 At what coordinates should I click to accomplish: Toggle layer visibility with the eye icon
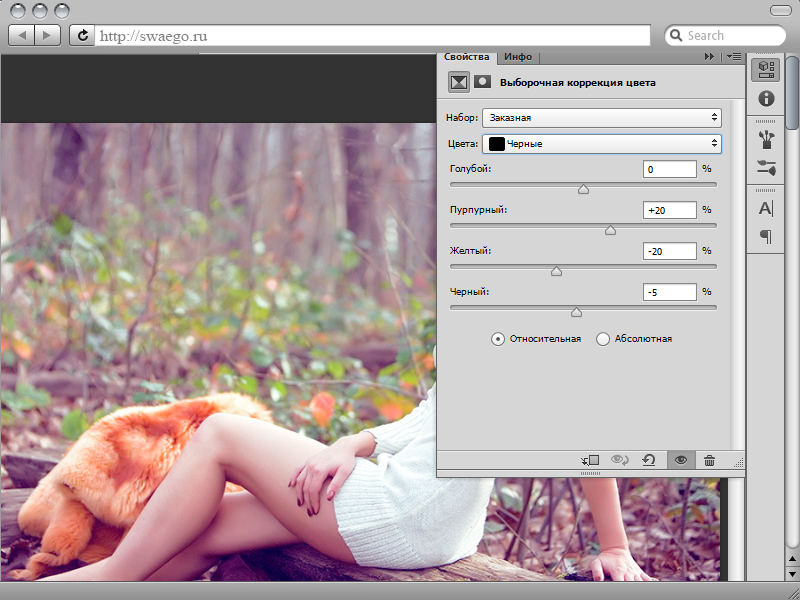(681, 461)
